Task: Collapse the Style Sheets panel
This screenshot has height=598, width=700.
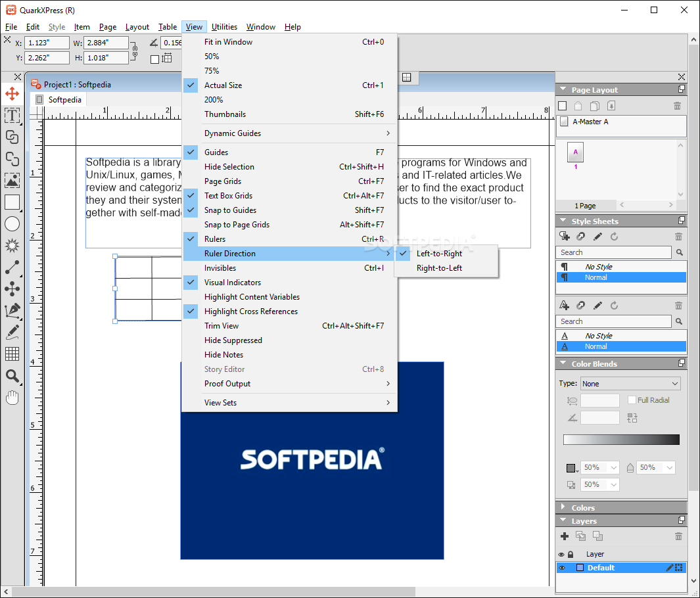Action: [x=563, y=221]
